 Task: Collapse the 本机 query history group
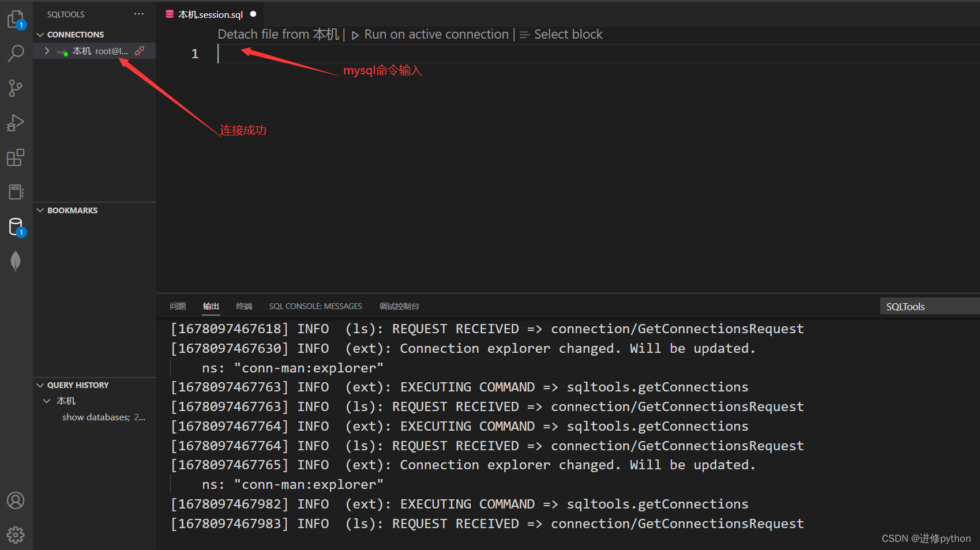(x=47, y=401)
